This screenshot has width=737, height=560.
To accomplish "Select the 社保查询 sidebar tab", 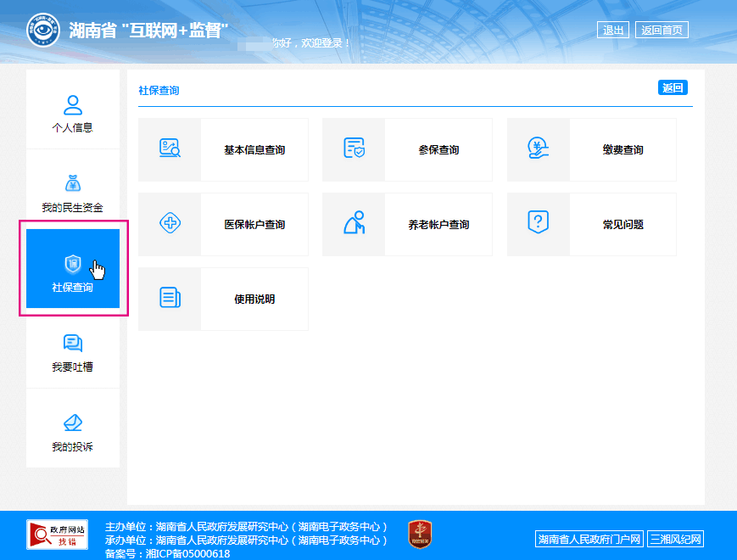I will [x=73, y=270].
